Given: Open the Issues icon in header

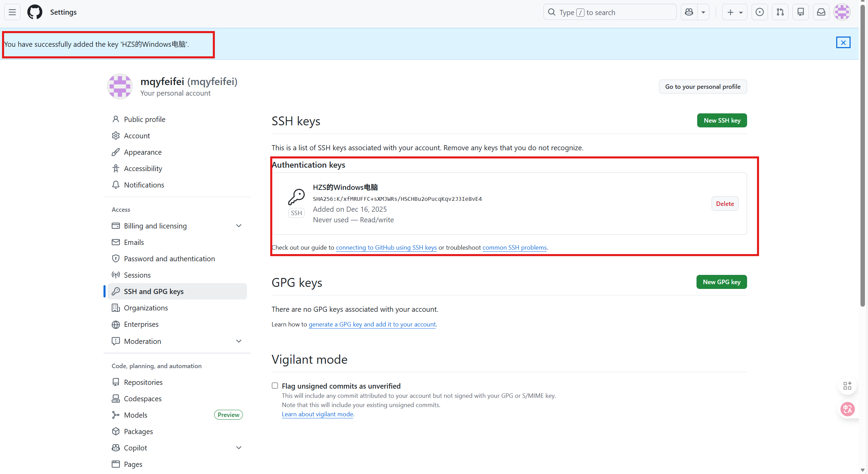Looking at the screenshot, I should (x=759, y=12).
